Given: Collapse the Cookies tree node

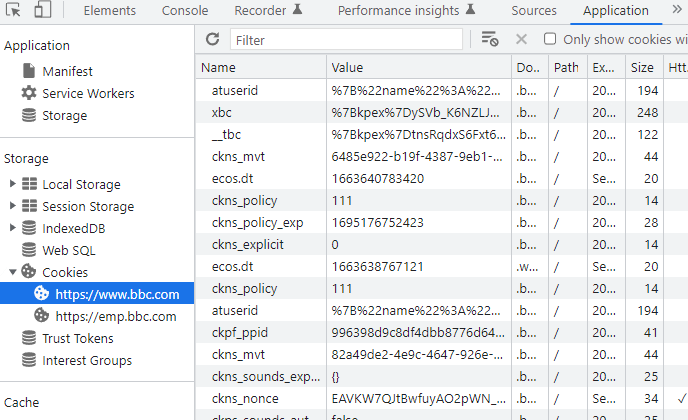Looking at the screenshot, I should point(12,272).
